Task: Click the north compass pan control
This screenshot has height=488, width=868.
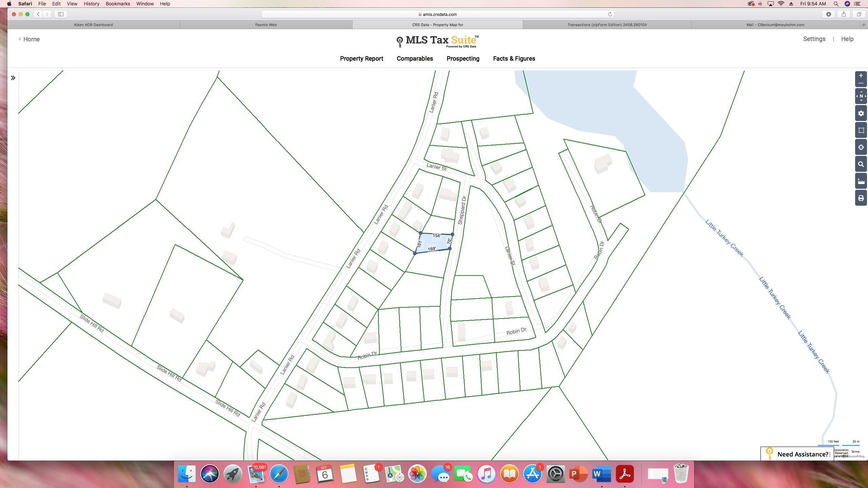Action: pos(861,96)
